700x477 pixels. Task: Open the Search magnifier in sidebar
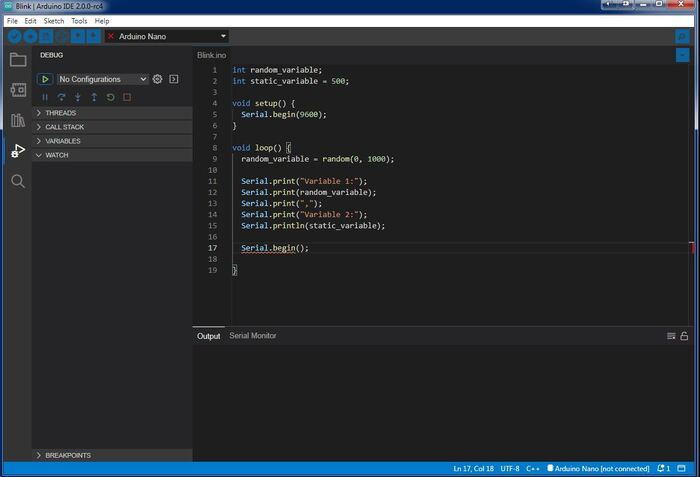pyautogui.click(x=18, y=181)
